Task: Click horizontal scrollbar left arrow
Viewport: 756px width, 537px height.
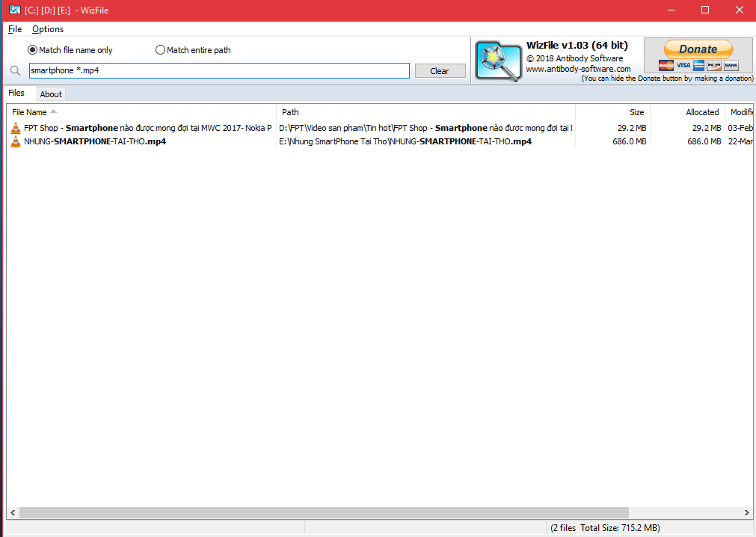Action: pos(13,513)
